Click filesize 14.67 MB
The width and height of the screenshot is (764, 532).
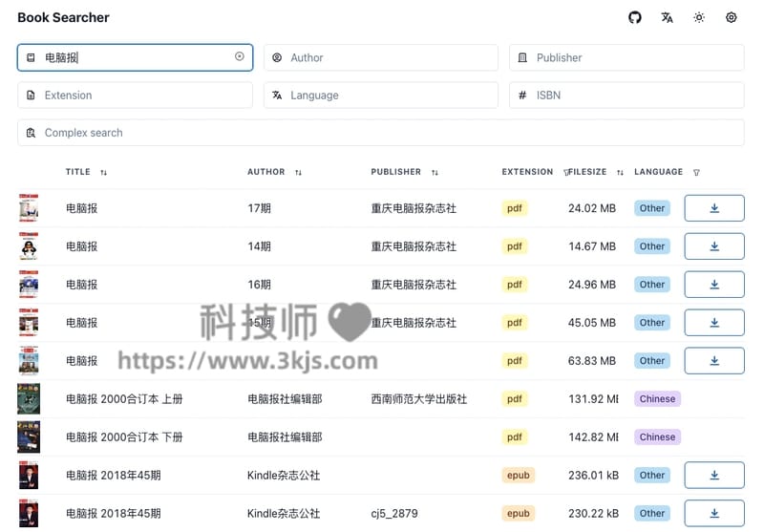[592, 246]
